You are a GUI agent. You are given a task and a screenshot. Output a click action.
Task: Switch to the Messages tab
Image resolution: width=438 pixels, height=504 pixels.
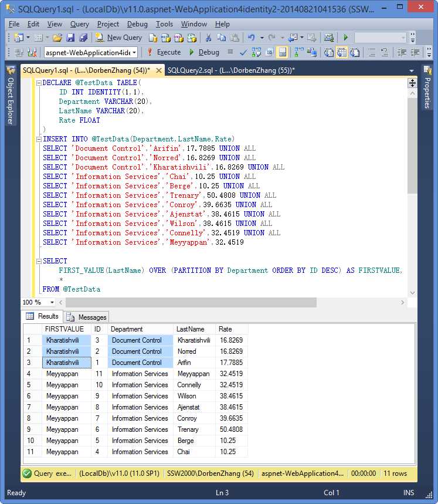click(86, 317)
